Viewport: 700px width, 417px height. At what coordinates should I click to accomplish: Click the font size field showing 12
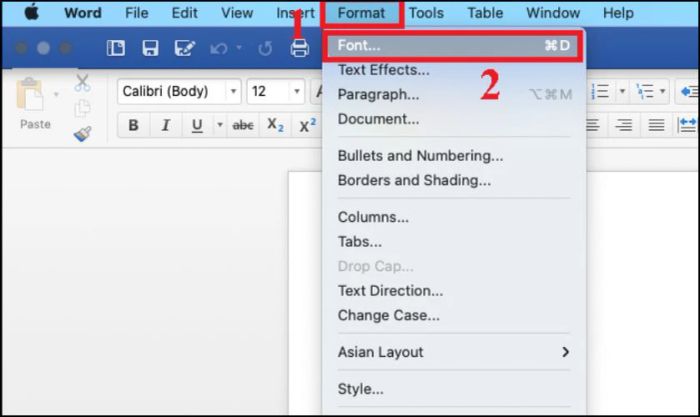(269, 92)
